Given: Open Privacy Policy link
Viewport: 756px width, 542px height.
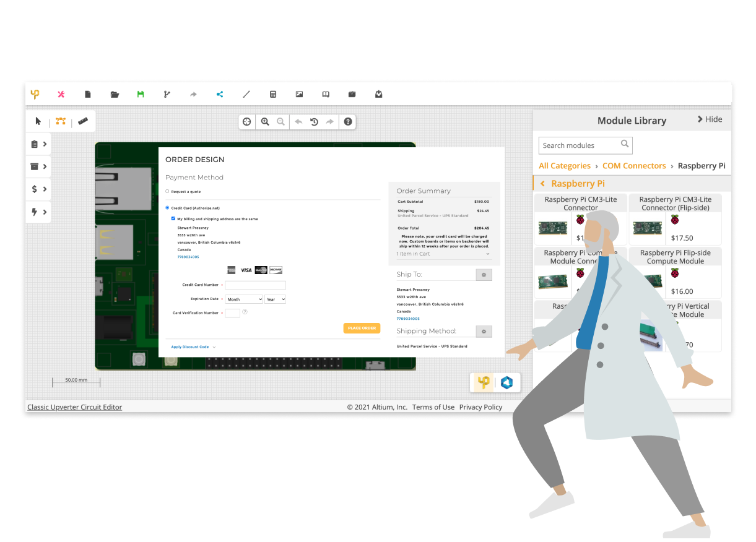Looking at the screenshot, I should (x=480, y=407).
